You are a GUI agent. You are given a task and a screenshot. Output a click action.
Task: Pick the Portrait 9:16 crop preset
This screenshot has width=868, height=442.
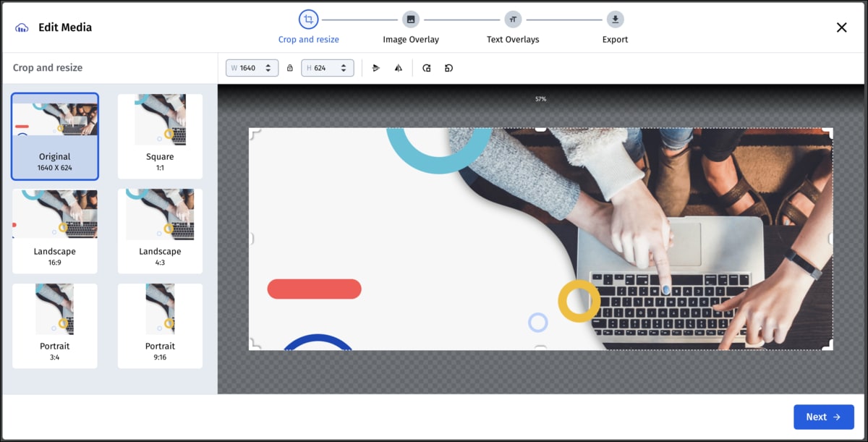tap(160, 326)
